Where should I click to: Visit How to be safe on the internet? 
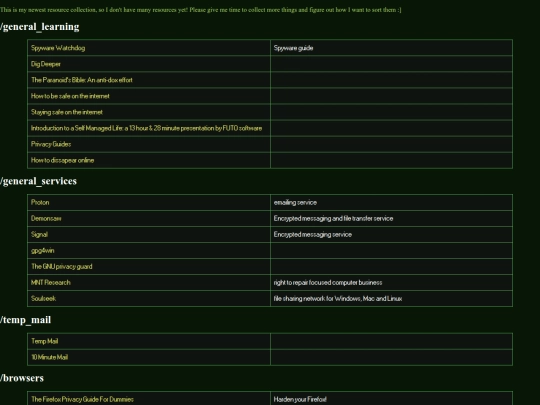(70, 96)
